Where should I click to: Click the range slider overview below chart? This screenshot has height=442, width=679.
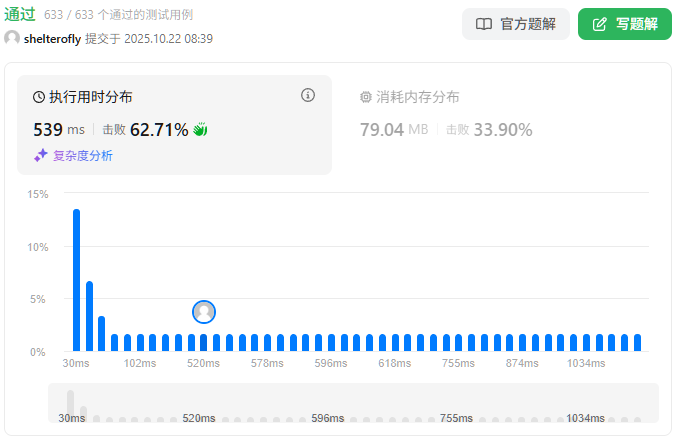pyautogui.click(x=353, y=404)
